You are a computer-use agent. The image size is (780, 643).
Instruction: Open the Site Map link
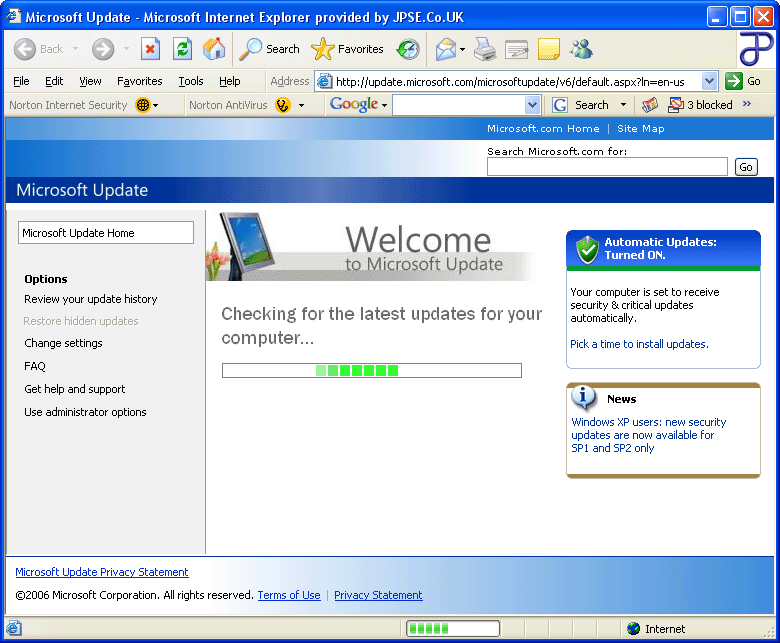click(640, 128)
